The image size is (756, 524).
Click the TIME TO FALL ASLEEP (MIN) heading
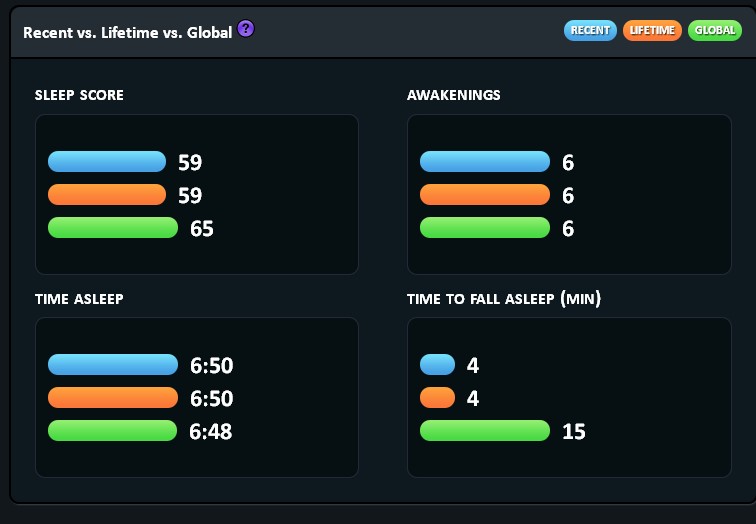[x=504, y=299]
